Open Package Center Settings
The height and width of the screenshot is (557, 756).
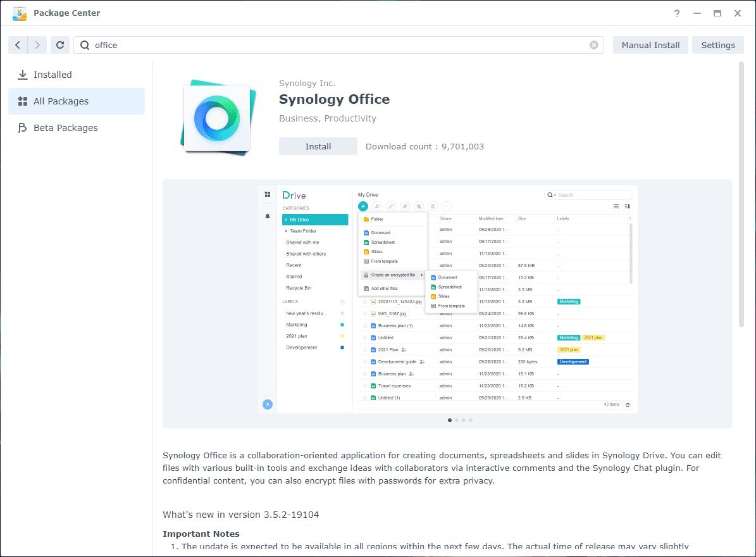(x=718, y=45)
